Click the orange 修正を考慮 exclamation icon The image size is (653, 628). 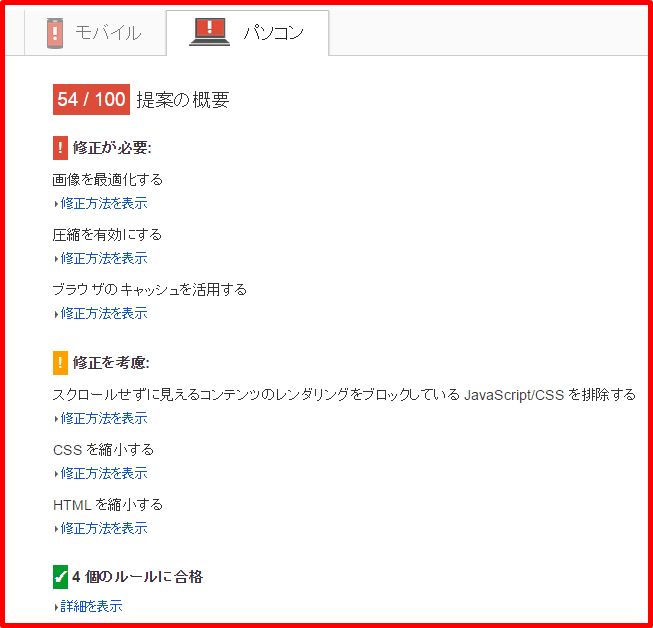60,363
